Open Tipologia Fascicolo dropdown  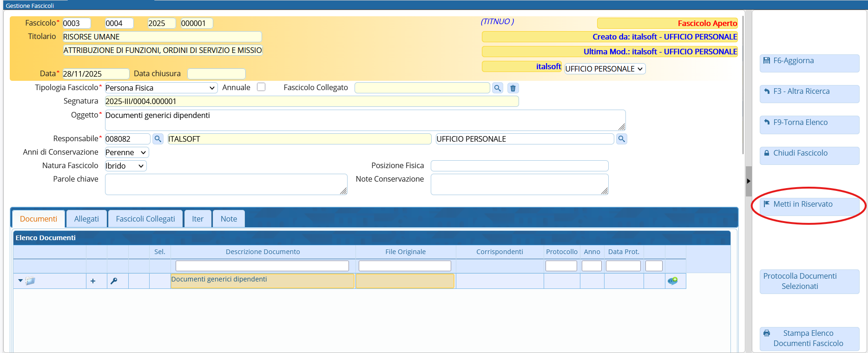coord(161,88)
